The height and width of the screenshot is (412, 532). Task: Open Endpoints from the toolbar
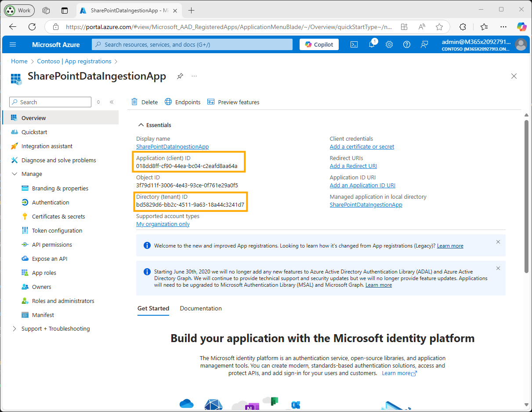click(183, 102)
